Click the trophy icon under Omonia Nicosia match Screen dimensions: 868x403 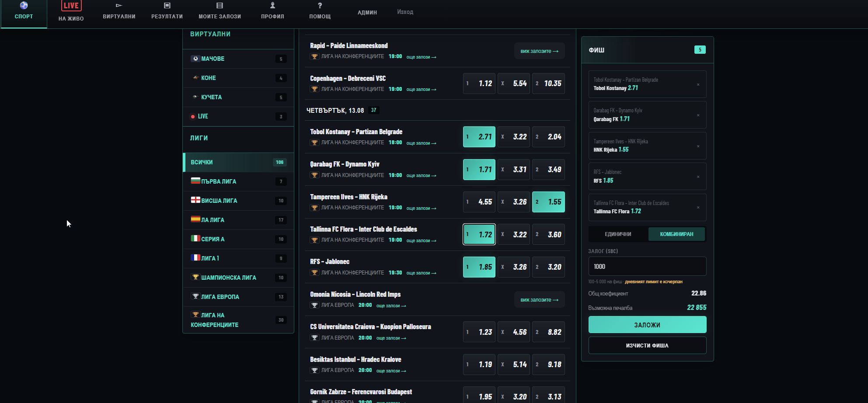[x=314, y=305]
